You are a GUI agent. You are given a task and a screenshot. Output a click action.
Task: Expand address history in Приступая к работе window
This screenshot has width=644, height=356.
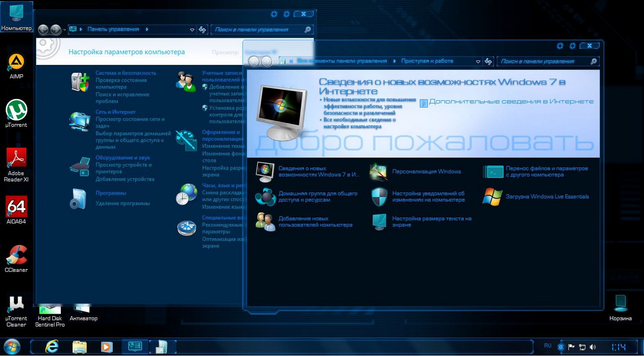click(x=478, y=62)
